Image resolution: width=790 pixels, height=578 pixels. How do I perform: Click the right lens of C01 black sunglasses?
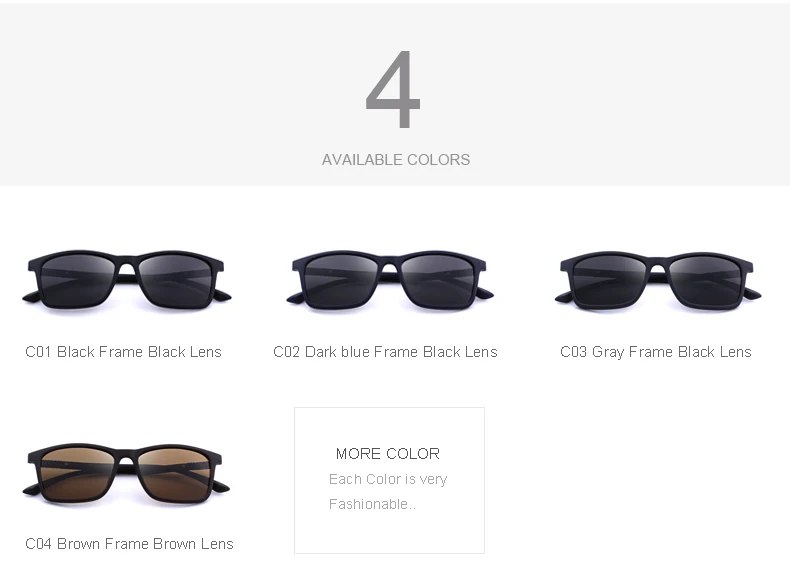[173, 281]
